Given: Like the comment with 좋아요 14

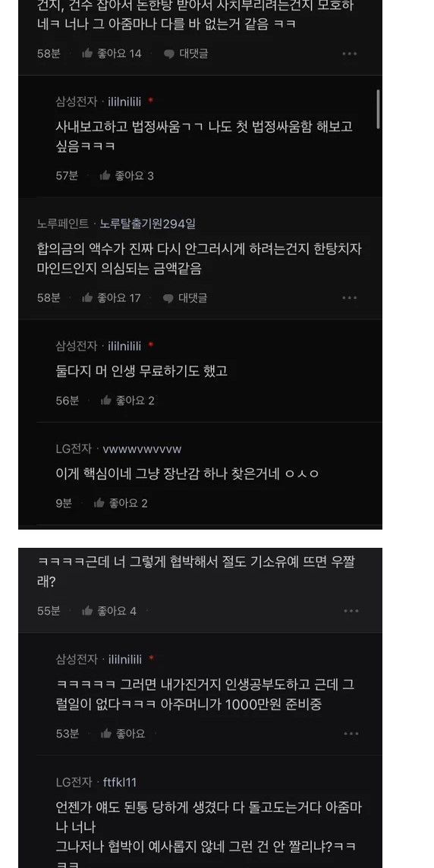Looking at the screenshot, I should pos(112,54).
